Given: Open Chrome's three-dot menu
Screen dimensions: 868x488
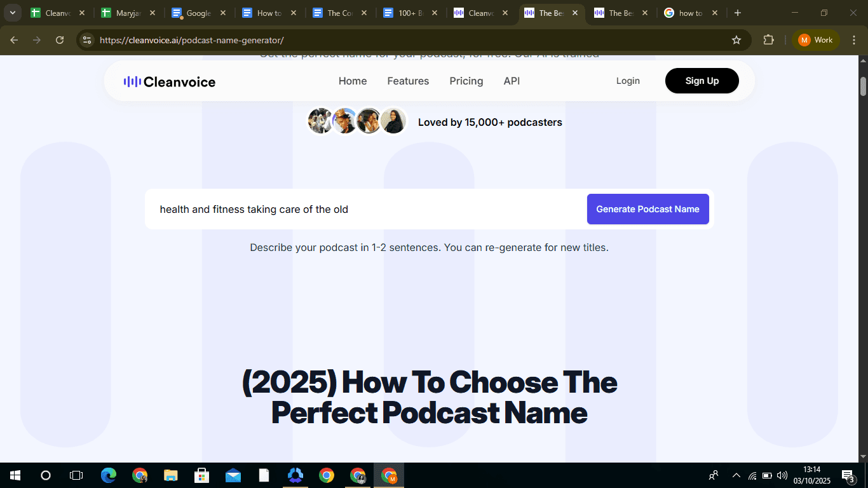Looking at the screenshot, I should click(x=854, y=40).
